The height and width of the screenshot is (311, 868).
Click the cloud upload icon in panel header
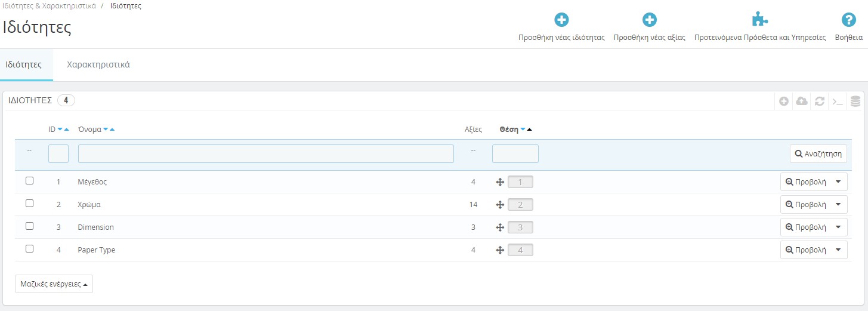click(802, 101)
